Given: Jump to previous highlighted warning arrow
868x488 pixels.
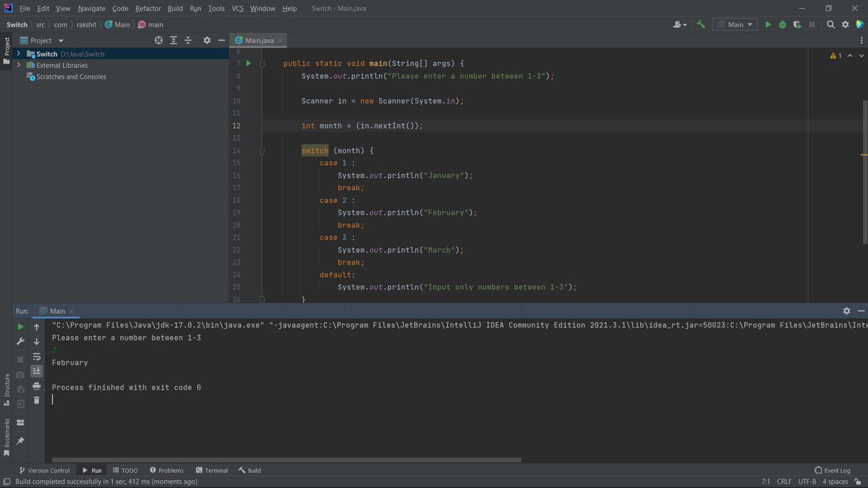Looking at the screenshot, I should pyautogui.click(x=850, y=56).
